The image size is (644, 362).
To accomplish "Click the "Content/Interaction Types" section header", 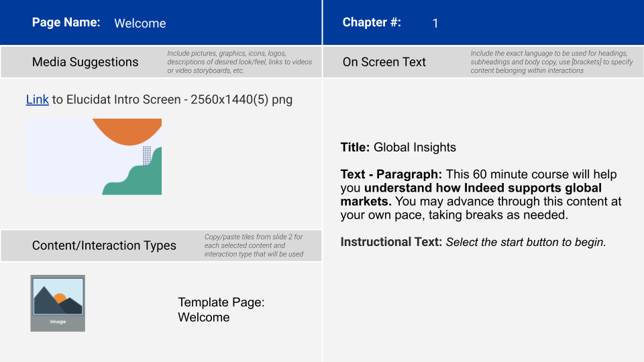I will (x=104, y=246).
